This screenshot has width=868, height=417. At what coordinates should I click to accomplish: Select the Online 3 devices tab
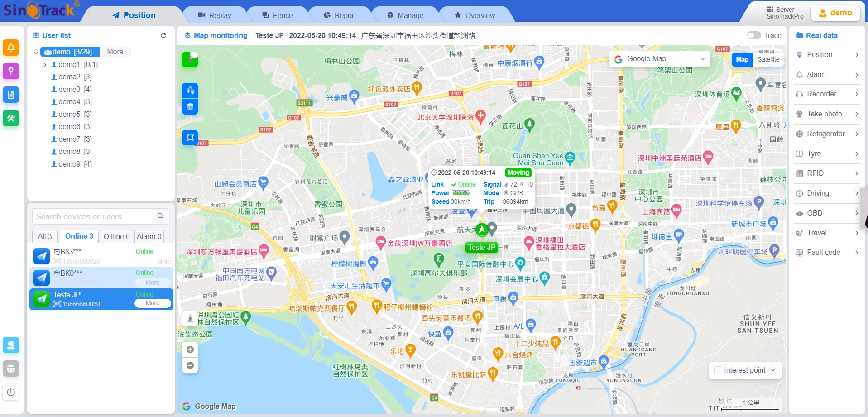click(x=79, y=236)
